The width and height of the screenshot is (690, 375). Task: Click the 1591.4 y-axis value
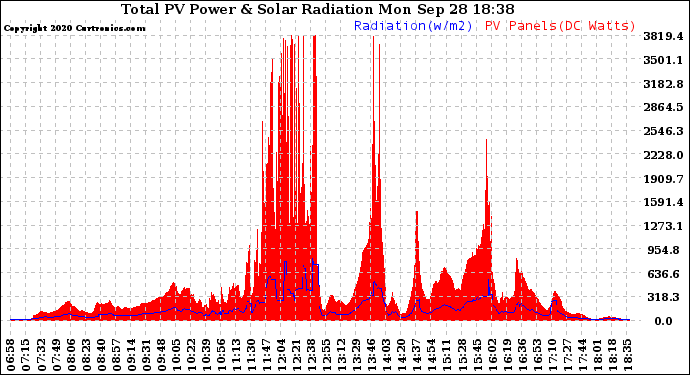663,202
